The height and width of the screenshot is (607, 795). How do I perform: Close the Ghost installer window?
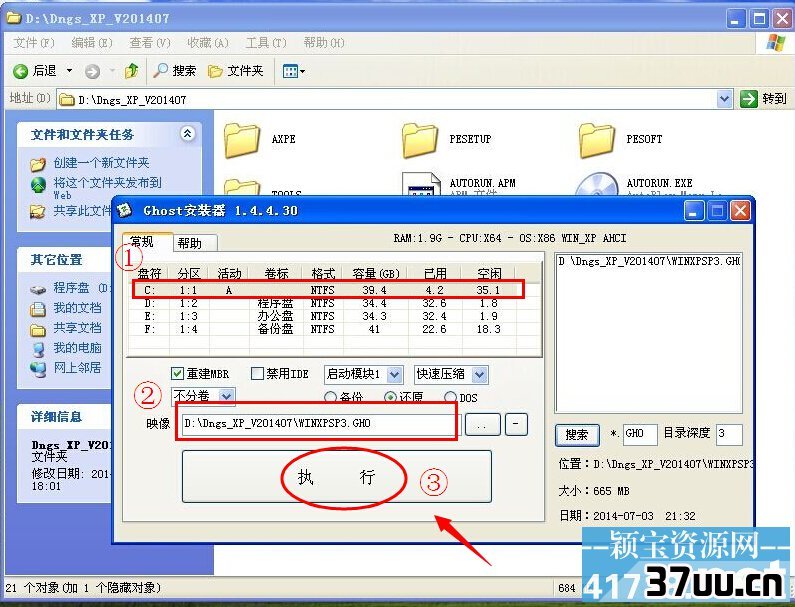[740, 210]
